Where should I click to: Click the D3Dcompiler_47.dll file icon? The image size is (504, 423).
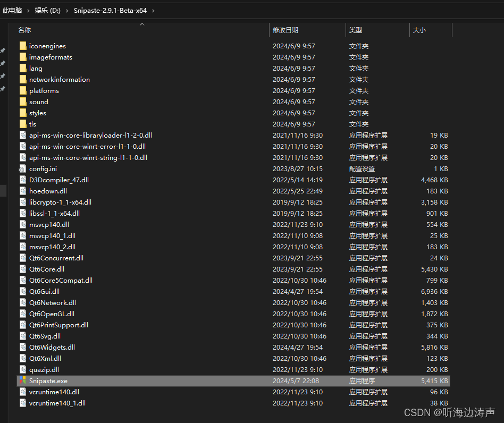[x=23, y=180]
